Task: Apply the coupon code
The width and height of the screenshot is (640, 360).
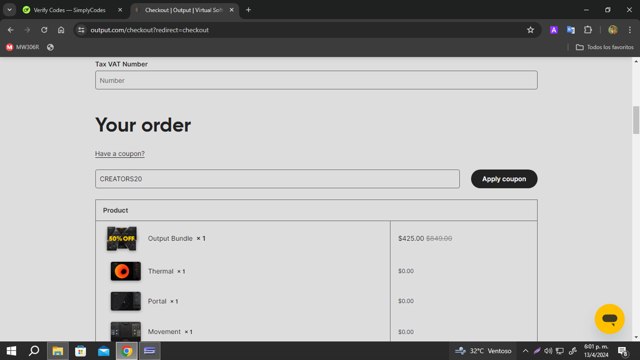Action: pyautogui.click(x=504, y=179)
